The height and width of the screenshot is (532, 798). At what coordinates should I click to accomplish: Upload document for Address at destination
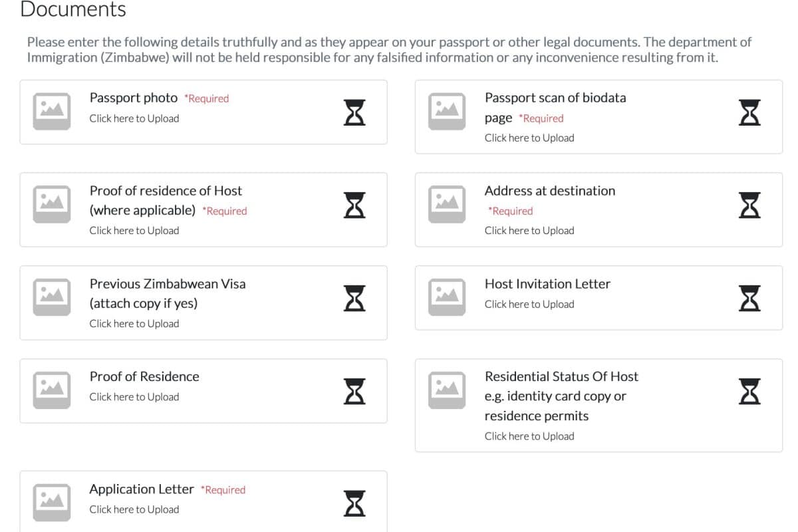pos(529,231)
